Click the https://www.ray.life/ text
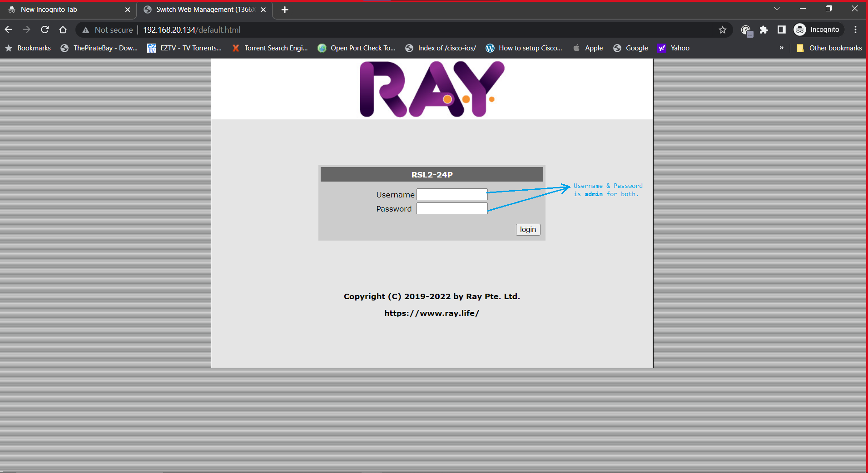868x473 pixels. coord(432,313)
